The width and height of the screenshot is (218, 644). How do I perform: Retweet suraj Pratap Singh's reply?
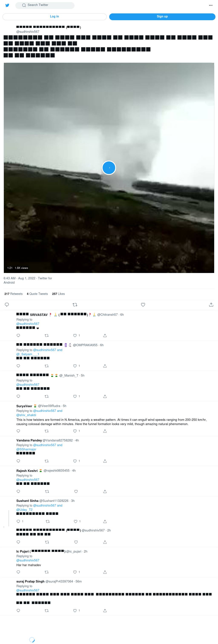tap(47, 611)
